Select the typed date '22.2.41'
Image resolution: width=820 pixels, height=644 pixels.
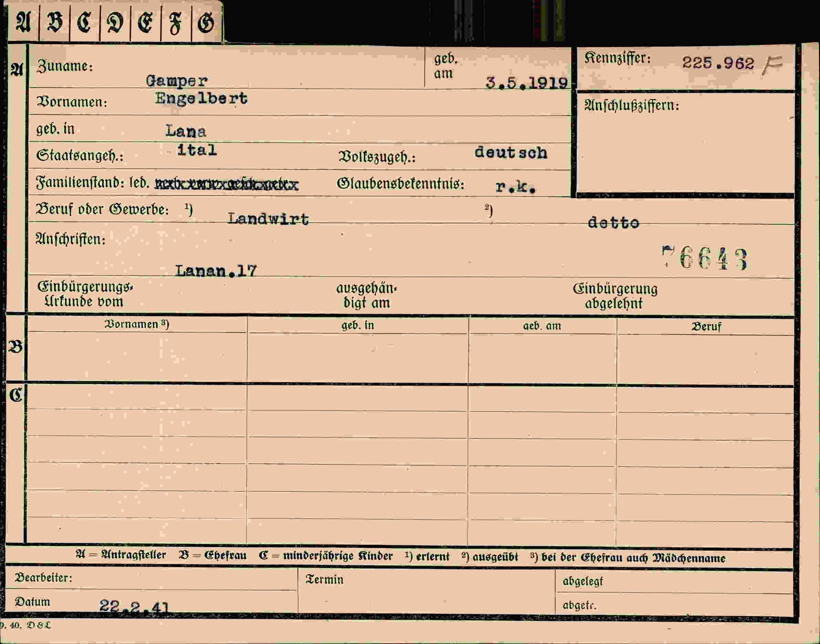coord(134,606)
